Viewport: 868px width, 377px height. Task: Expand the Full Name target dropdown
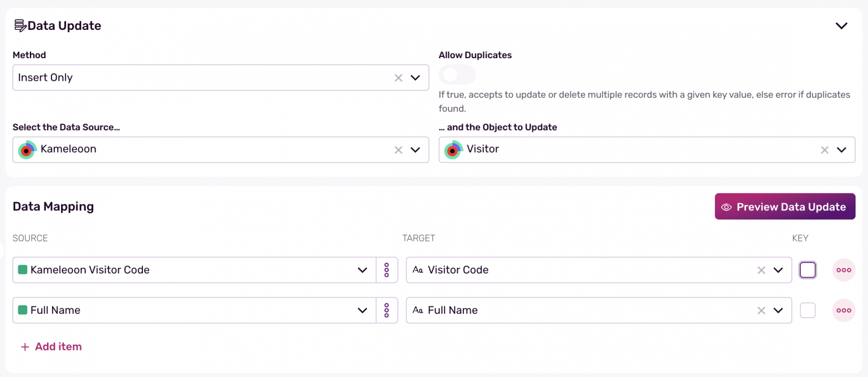point(778,310)
